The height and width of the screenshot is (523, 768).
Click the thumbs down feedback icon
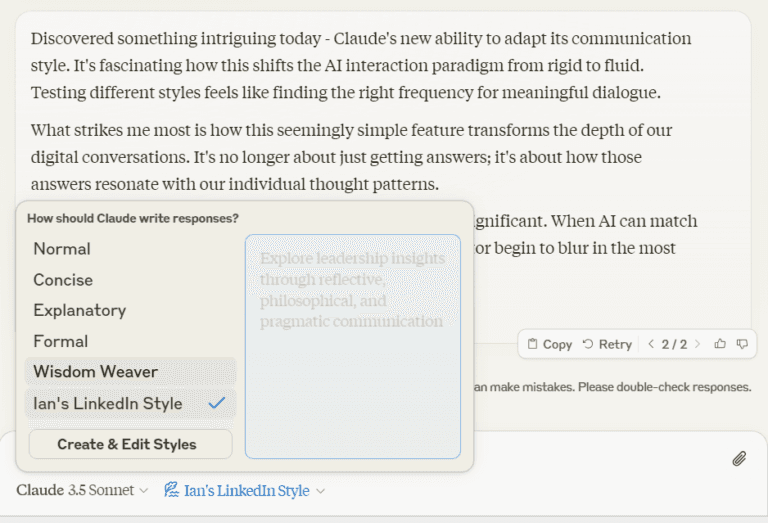(x=742, y=344)
